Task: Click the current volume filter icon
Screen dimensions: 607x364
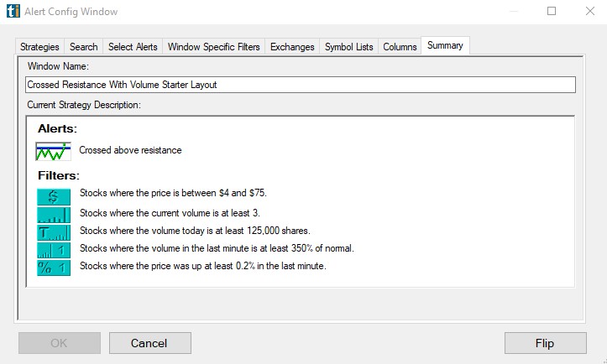Action: tap(54, 212)
